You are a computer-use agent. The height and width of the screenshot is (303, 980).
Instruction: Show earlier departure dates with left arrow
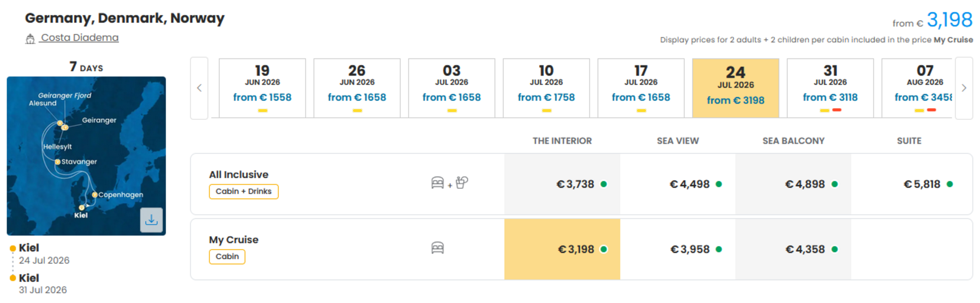199,88
